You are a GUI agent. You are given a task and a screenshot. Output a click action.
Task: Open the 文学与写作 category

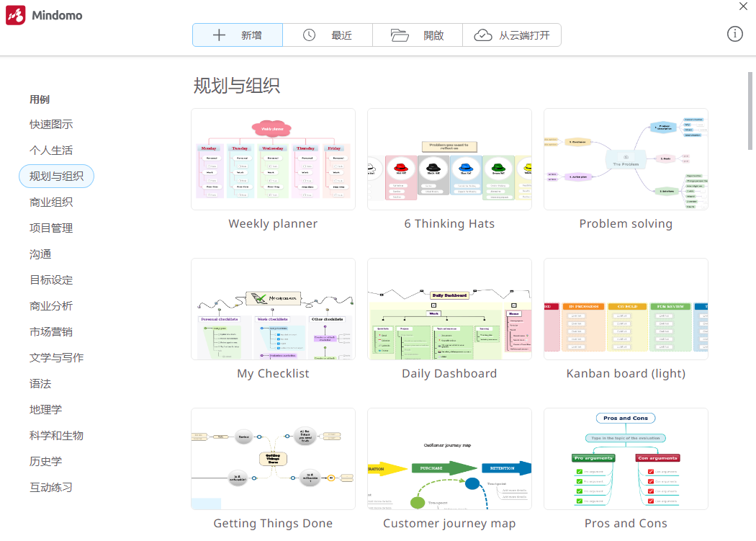click(x=57, y=357)
